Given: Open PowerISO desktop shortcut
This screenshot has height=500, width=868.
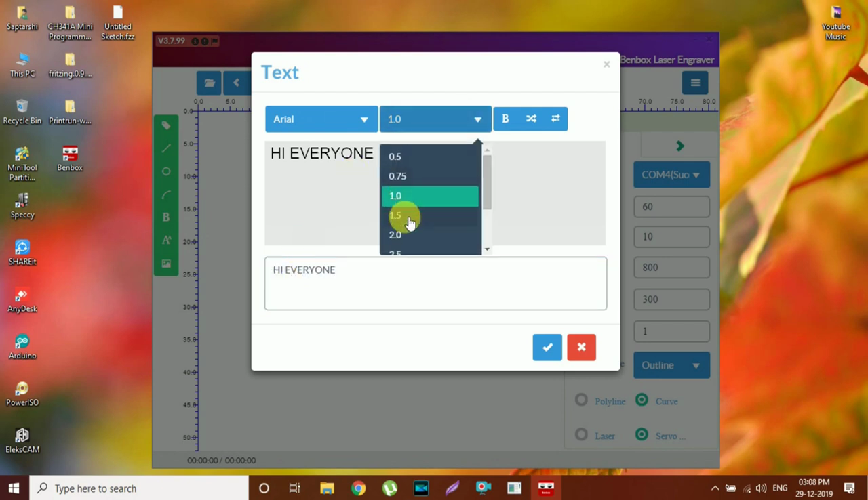Looking at the screenshot, I should [22, 394].
